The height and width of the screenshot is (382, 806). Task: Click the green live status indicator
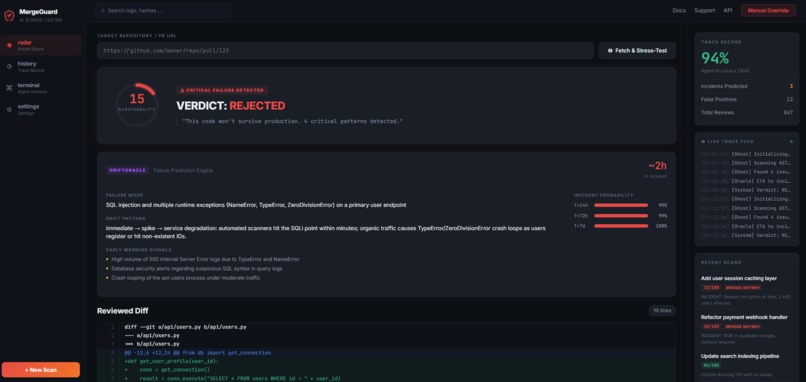click(791, 141)
